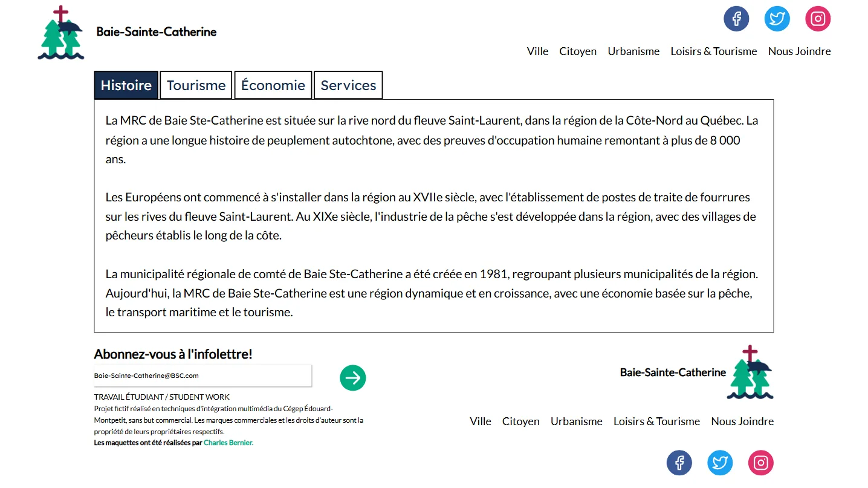
Task: Open the Services tab
Action: (x=348, y=85)
